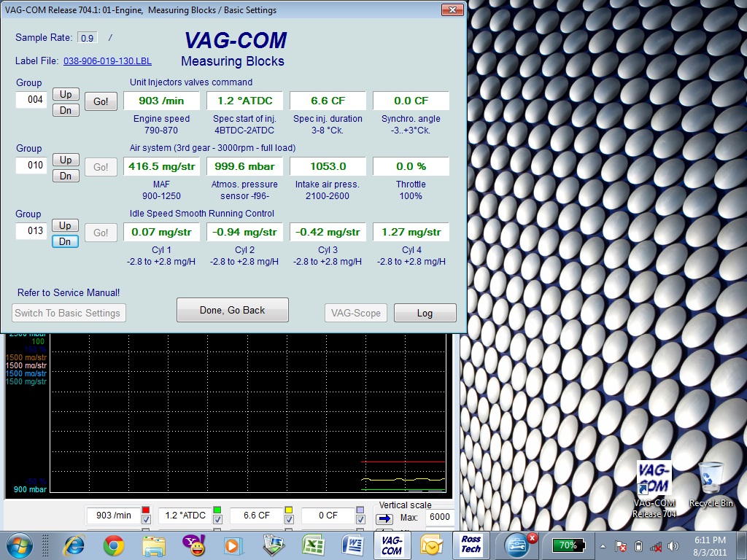
Task: Open Windows Explorer folder icon in taskbar
Action: pyautogui.click(x=154, y=545)
